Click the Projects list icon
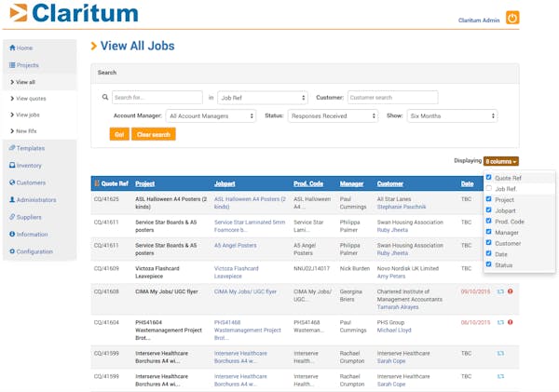The width and height of the screenshot is (559, 392). pyautogui.click(x=12, y=65)
